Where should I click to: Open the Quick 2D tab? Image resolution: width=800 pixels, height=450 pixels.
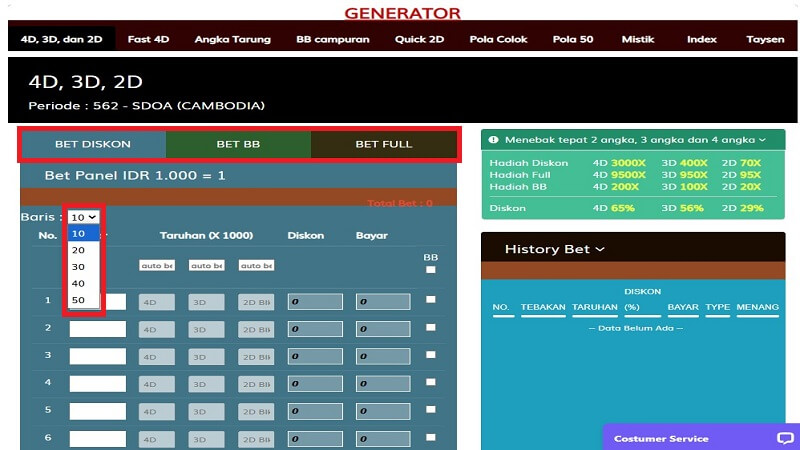(419, 39)
